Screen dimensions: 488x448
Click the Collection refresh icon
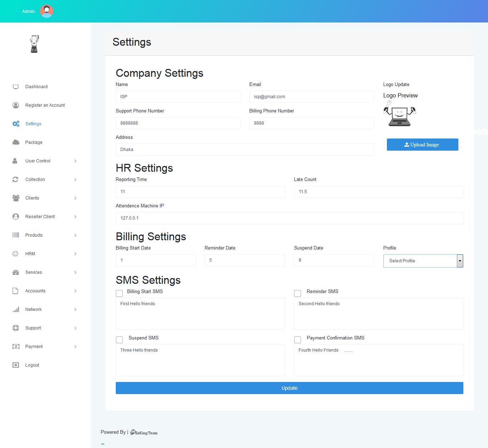(x=15, y=180)
